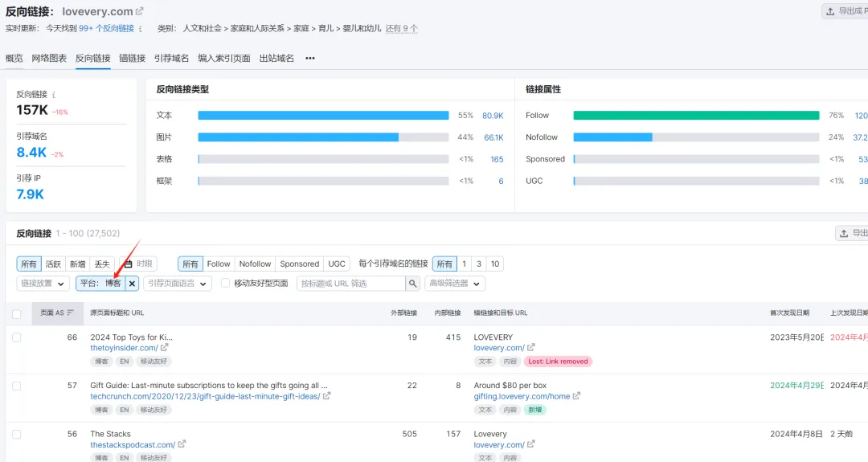Open the 高级筛选器 dropdown
868x462 pixels.
pos(454,284)
